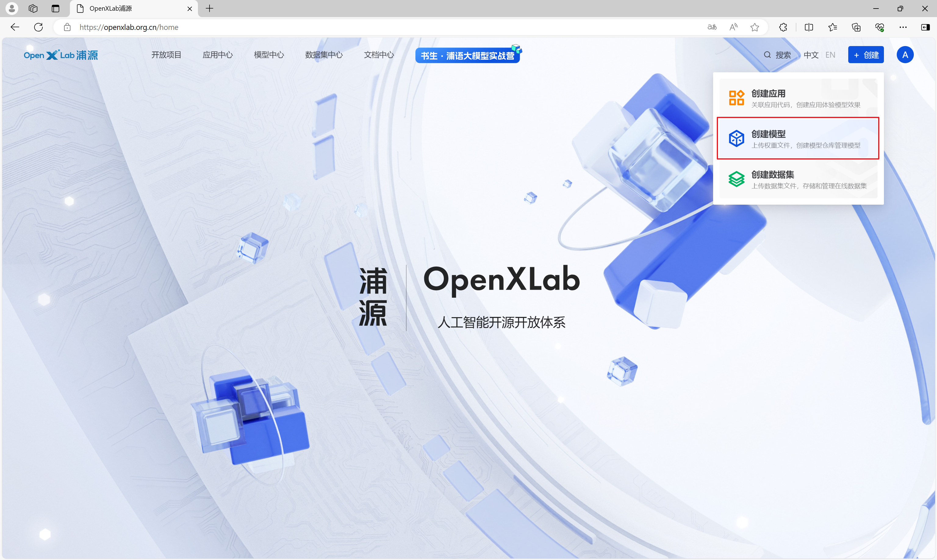Open browser settings and more menu
The width and height of the screenshot is (937, 560).
pyautogui.click(x=903, y=27)
